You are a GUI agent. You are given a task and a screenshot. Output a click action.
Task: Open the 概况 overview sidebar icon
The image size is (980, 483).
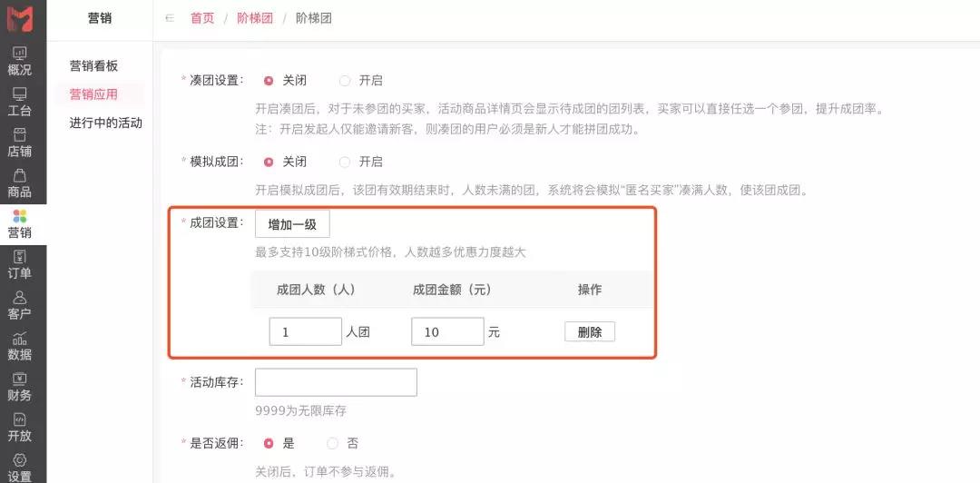pyautogui.click(x=19, y=54)
